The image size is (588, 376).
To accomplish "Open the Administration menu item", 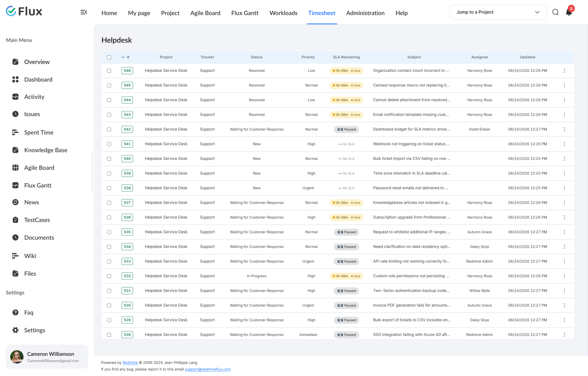I will click(365, 13).
